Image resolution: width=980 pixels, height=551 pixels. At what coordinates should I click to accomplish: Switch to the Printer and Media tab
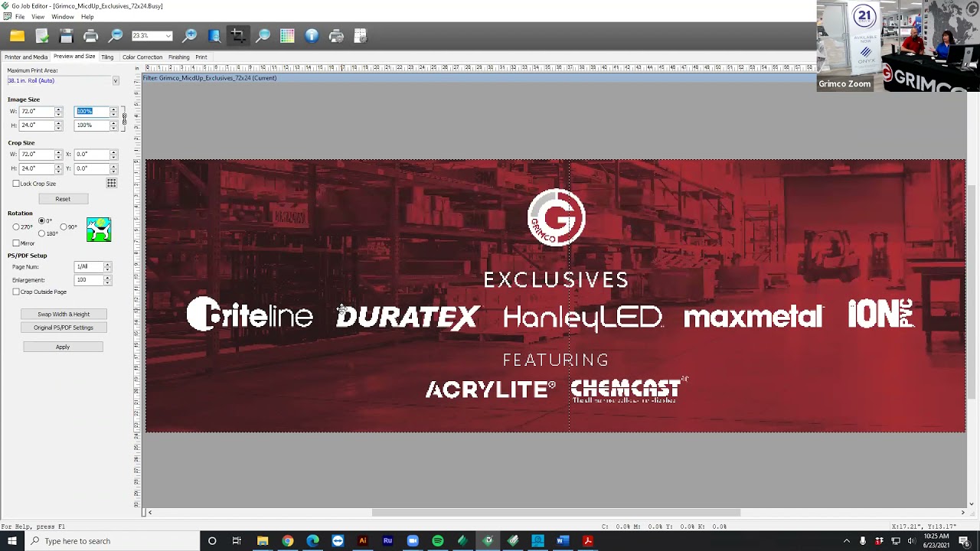pyautogui.click(x=26, y=57)
